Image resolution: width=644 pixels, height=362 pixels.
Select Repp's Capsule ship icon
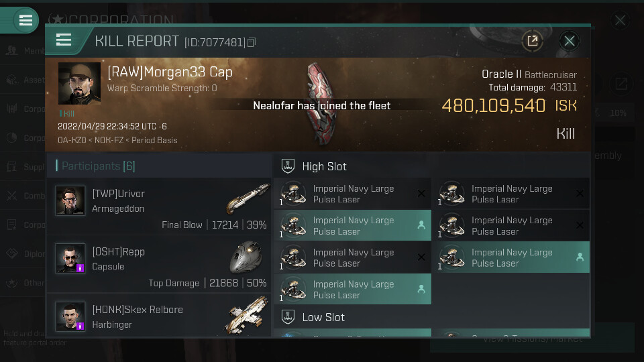(x=246, y=257)
